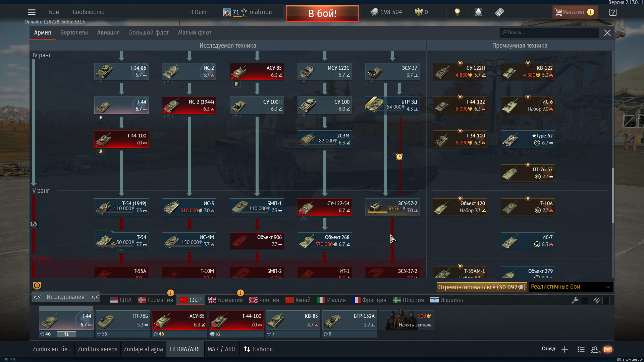The height and width of the screenshot is (362, 644).
Task: Click the talisman icon under АСУ-85
Action: pyautogui.click(x=236, y=84)
